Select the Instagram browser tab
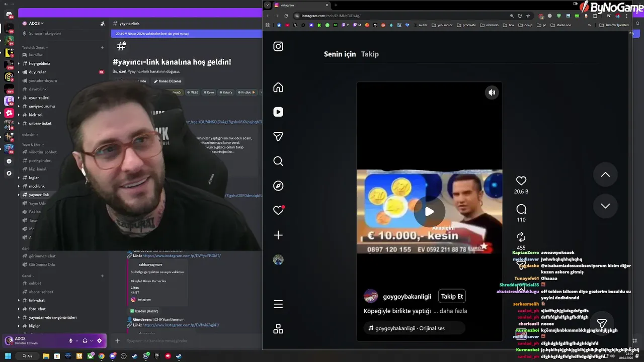Viewport: 644px width, 362px height. (x=301, y=5)
